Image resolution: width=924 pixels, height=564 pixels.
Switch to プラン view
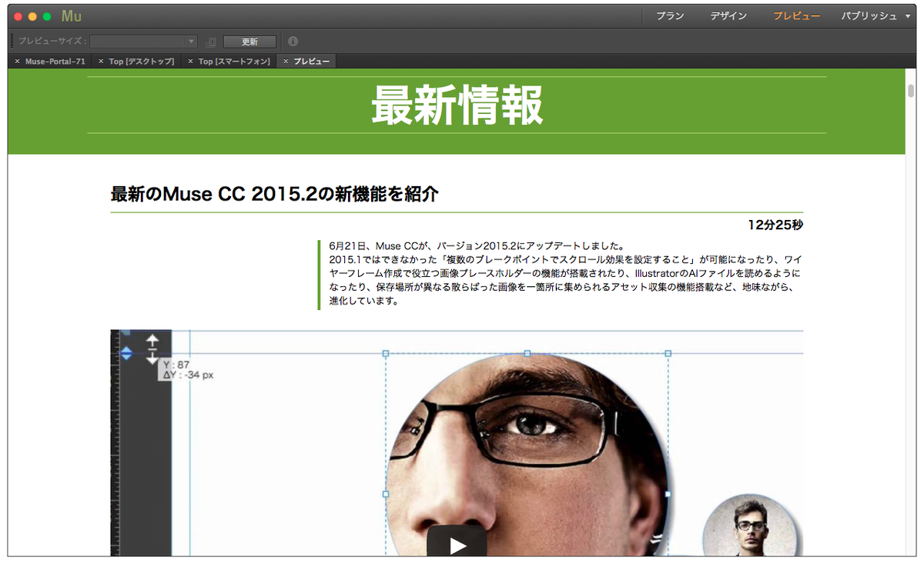[x=670, y=16]
